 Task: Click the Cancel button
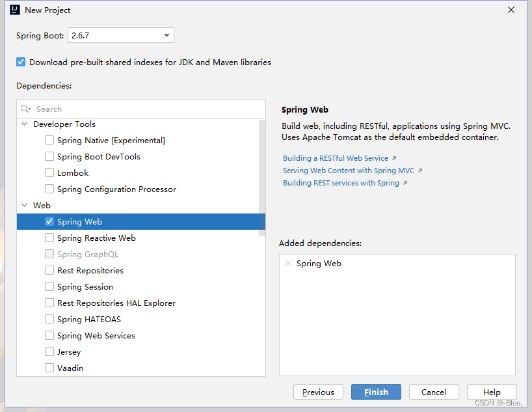coord(434,392)
